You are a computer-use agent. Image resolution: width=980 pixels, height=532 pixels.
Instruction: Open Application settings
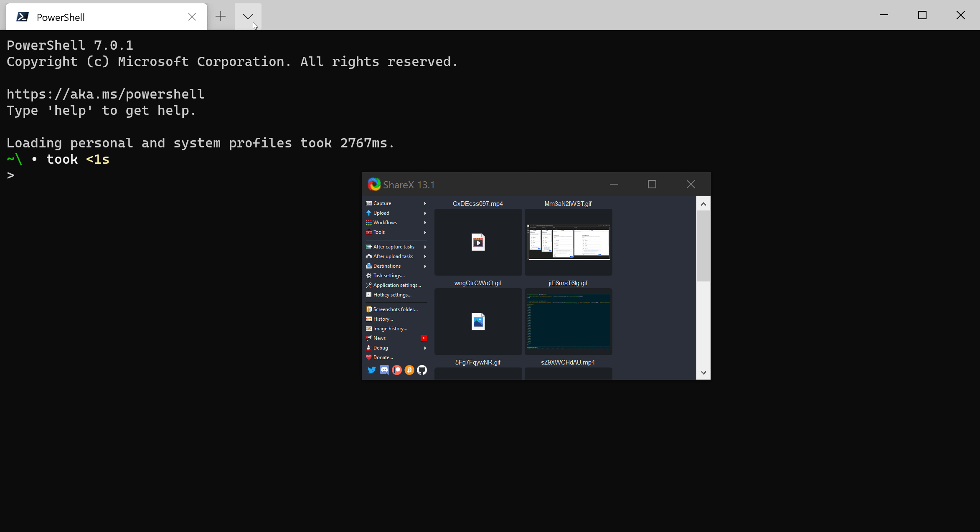[397, 285]
